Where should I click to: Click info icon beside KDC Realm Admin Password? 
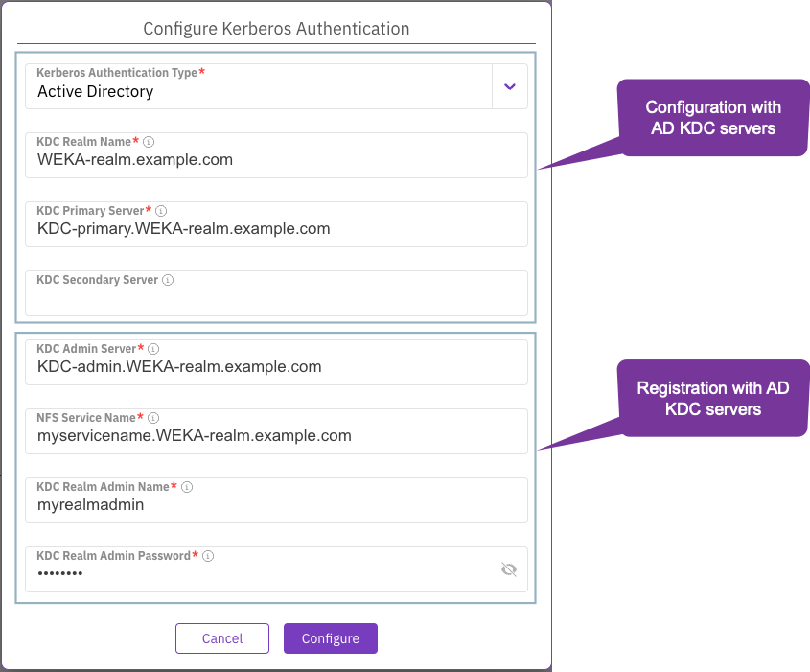[x=208, y=556]
